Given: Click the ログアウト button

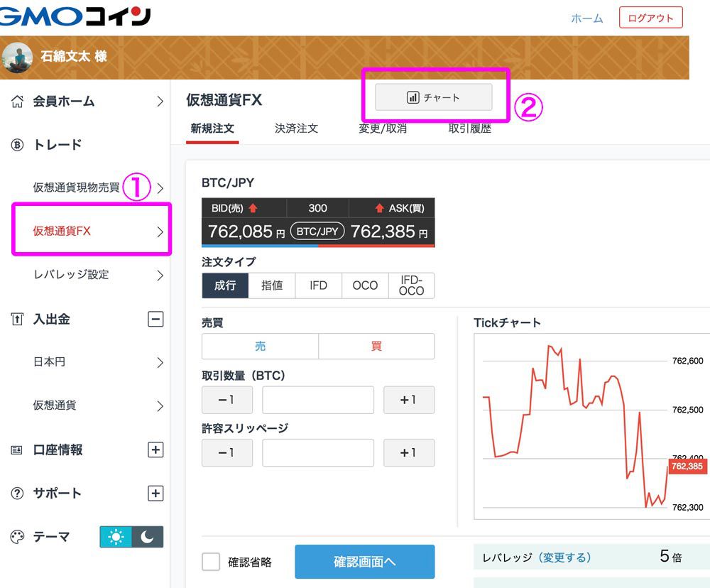Looking at the screenshot, I should point(650,18).
